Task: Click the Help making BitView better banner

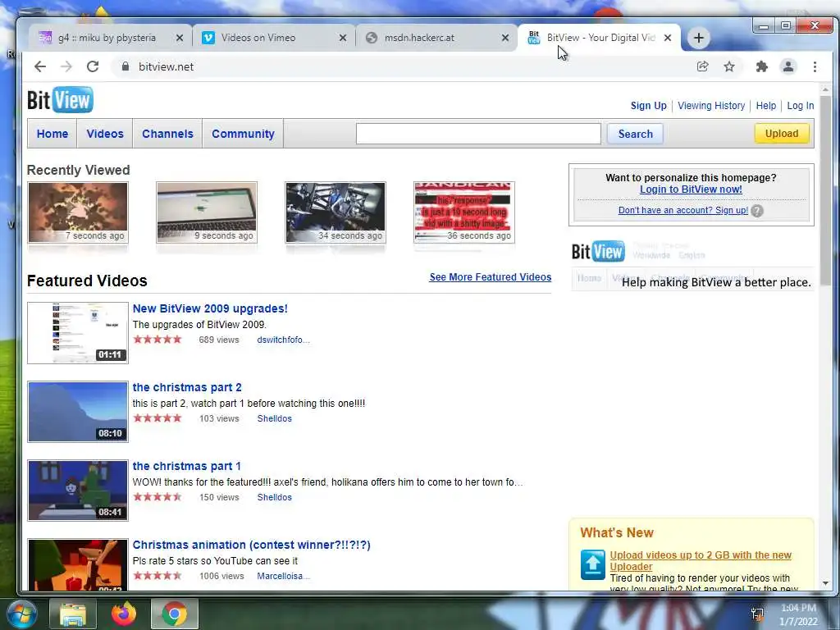Action: (x=692, y=265)
